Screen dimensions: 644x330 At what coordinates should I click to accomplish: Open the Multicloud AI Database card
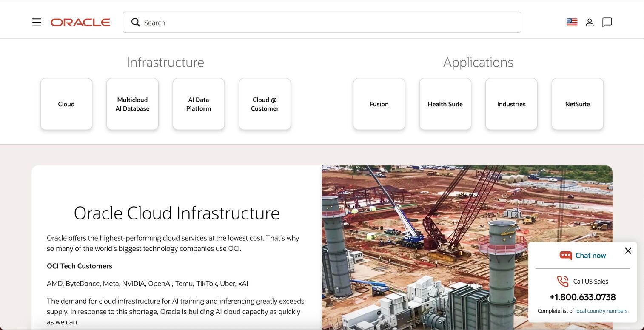(132, 104)
